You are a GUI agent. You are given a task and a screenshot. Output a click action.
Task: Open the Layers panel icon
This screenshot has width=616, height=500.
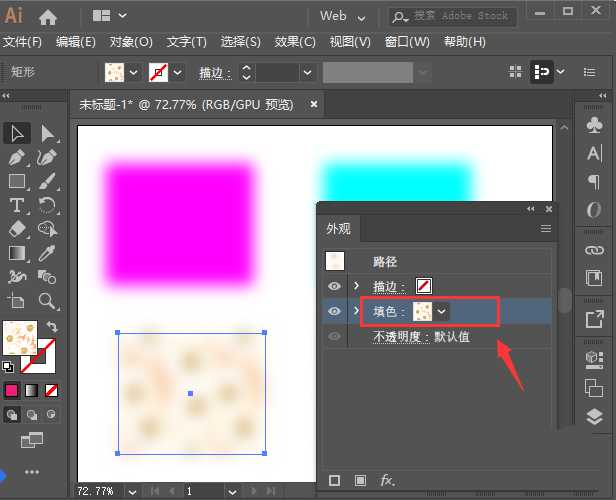pos(594,417)
